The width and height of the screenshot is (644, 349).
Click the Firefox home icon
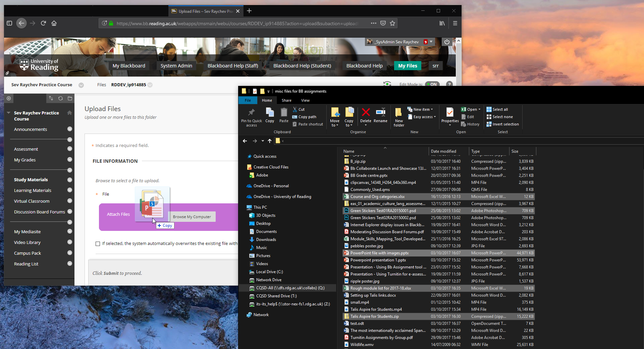[54, 23]
